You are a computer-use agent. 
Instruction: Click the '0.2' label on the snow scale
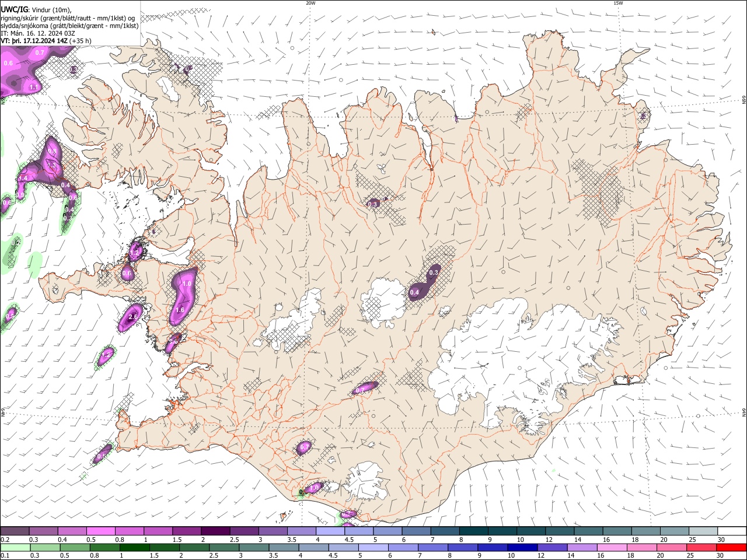pos(5,540)
